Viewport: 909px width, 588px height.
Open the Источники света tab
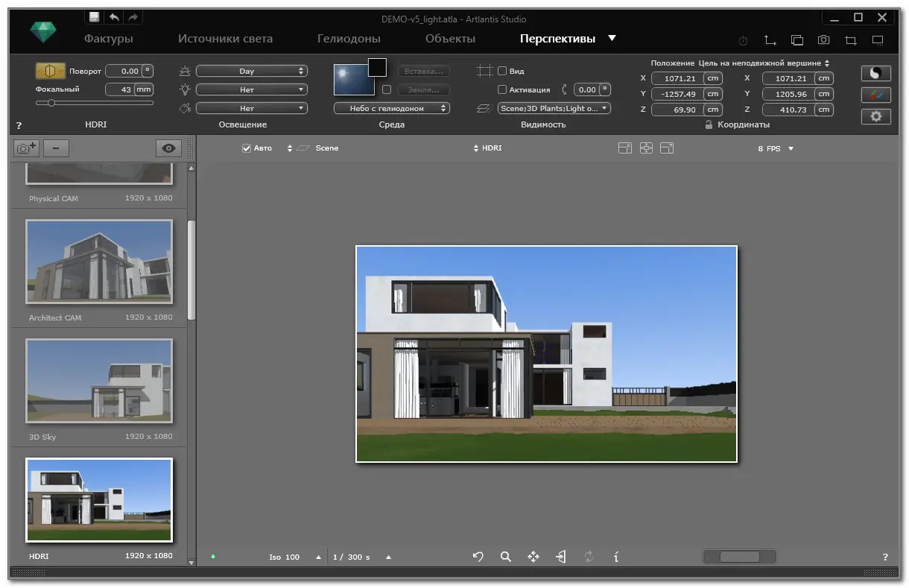226,39
